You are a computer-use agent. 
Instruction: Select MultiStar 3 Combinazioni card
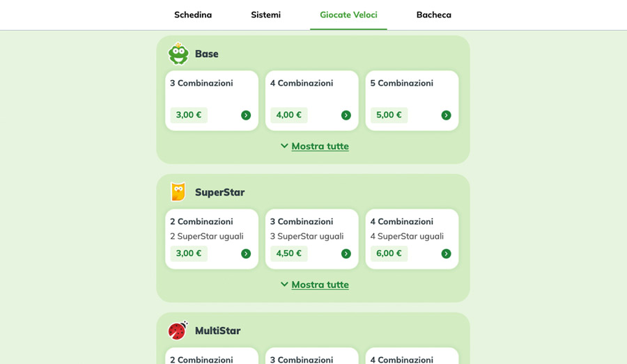coord(312,356)
